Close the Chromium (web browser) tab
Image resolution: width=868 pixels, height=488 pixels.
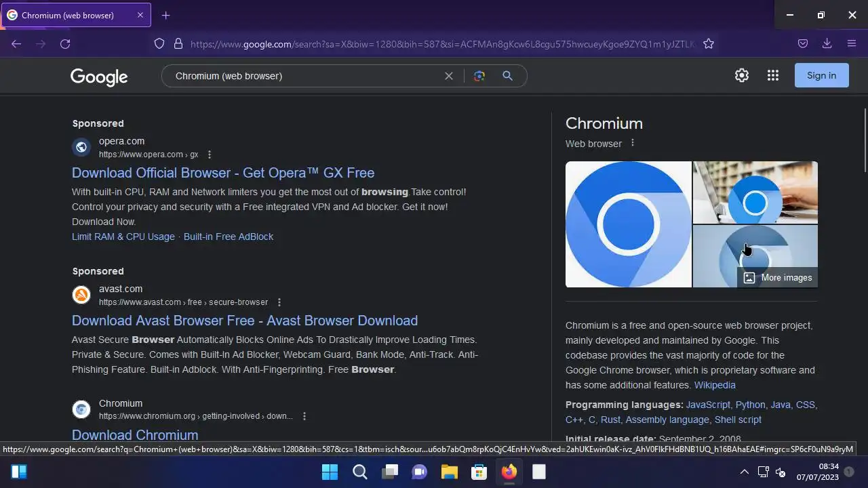point(141,15)
